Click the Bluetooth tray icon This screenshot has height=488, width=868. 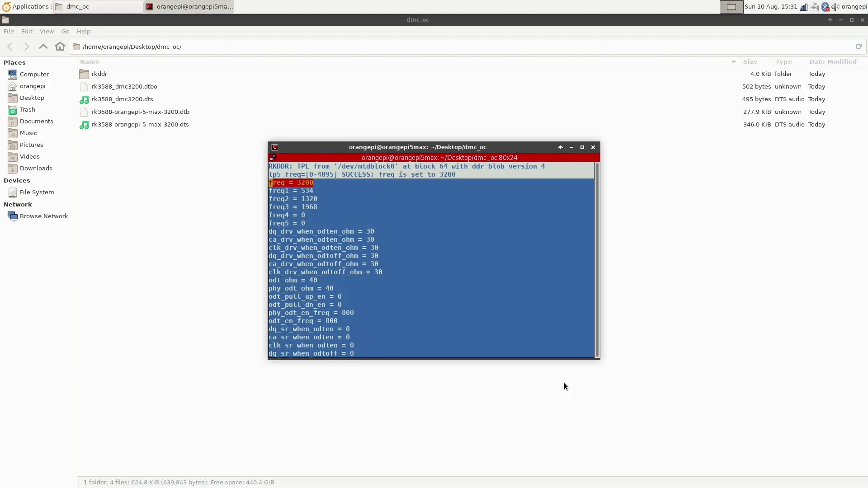coord(825,7)
